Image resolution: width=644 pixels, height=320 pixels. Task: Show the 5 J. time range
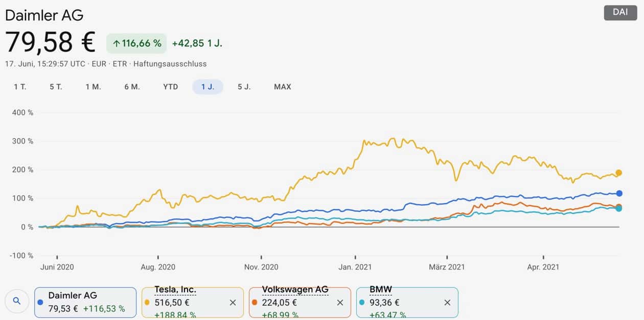[x=244, y=87]
